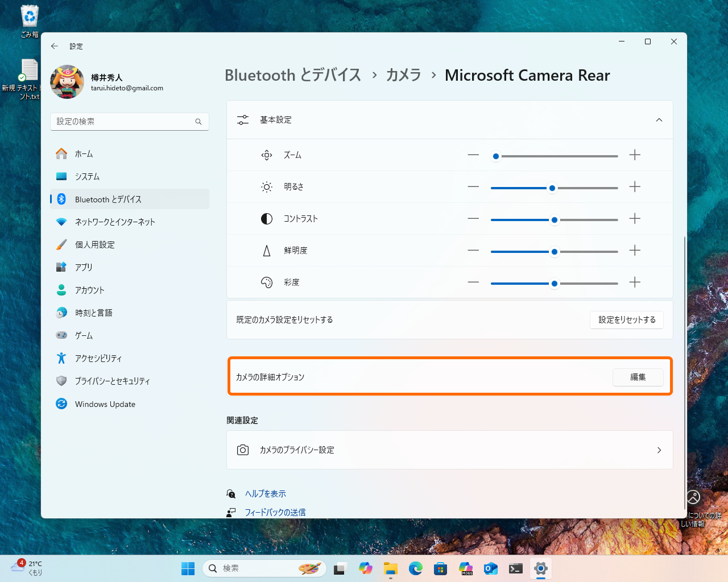Click the taskbar 検索 search box
The height and width of the screenshot is (582, 728).
(264, 568)
